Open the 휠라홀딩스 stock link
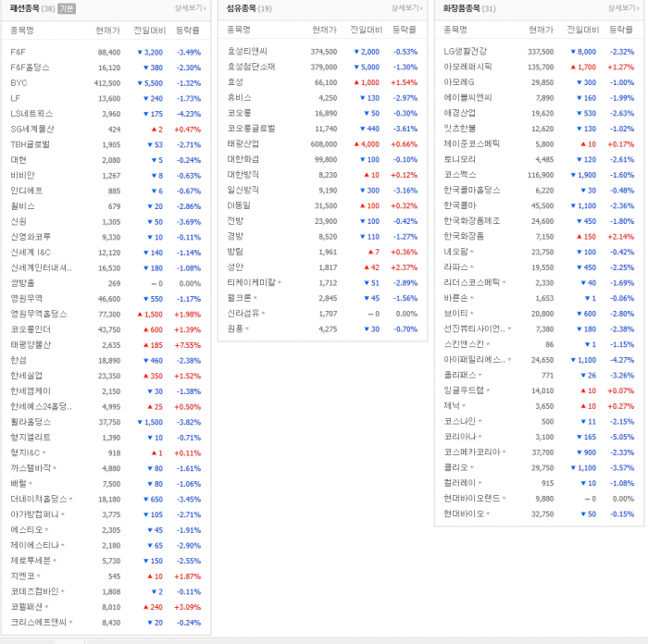 [31, 422]
